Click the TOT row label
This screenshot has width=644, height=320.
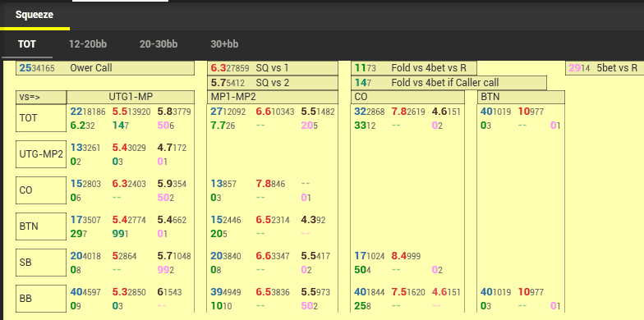[41, 118]
